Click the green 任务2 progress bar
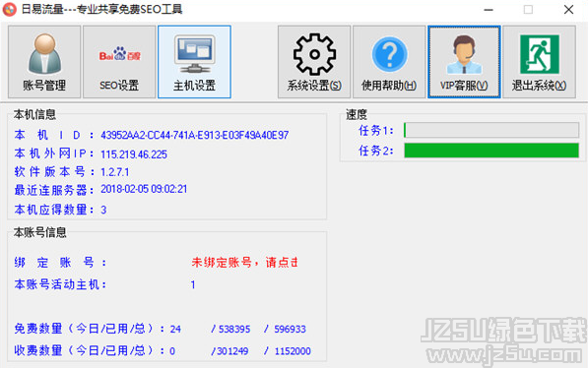This screenshot has width=588, height=368. click(491, 151)
